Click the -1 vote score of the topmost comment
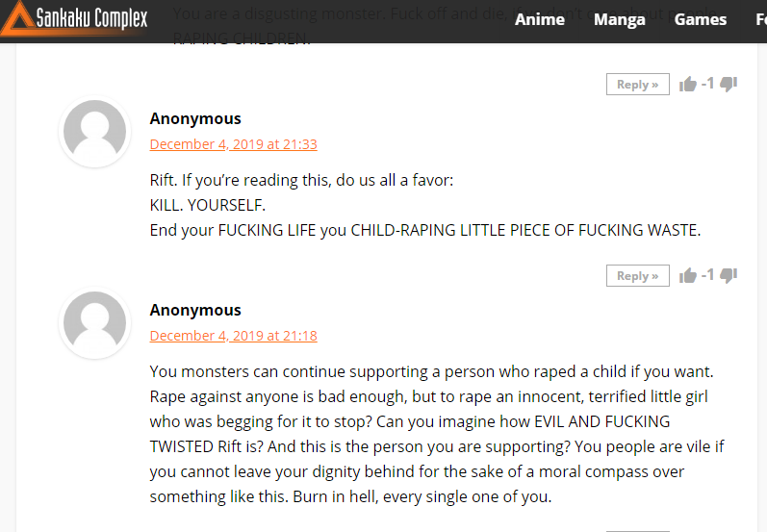 (707, 84)
